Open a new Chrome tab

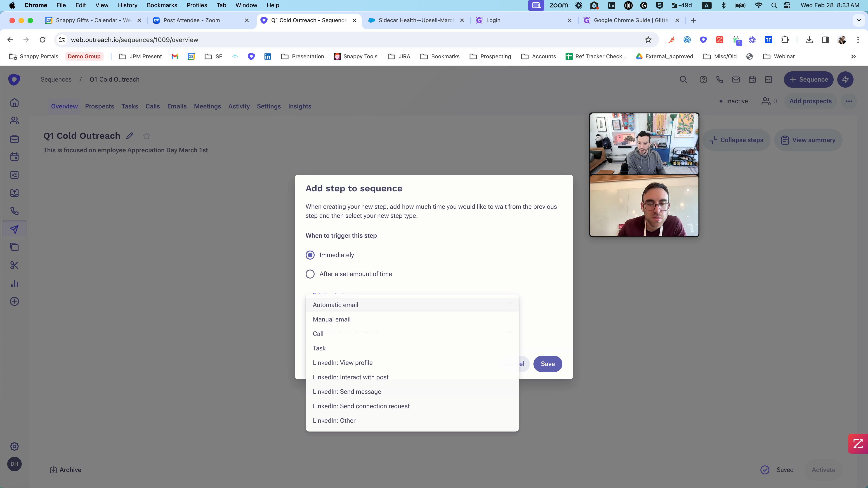click(693, 20)
